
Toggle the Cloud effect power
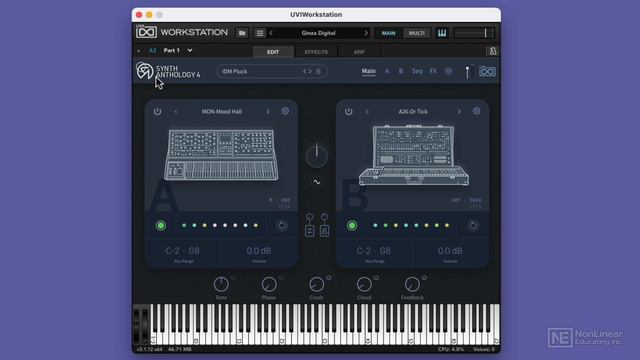[376, 278]
